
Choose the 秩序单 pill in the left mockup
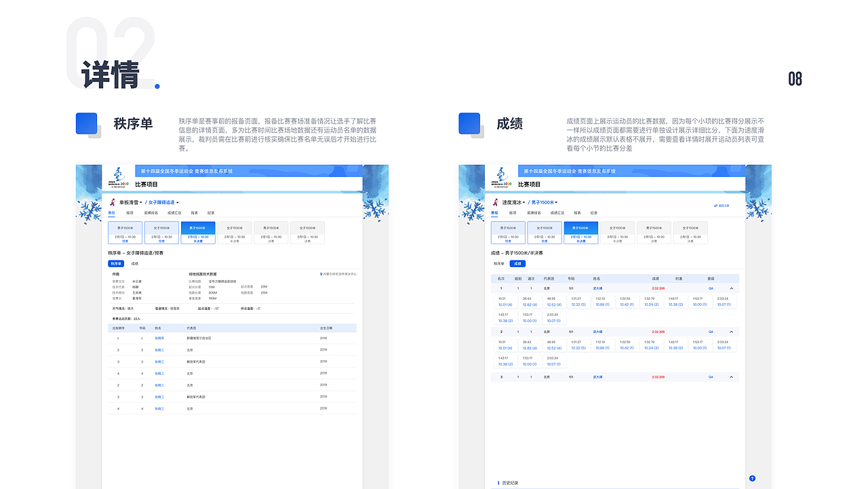[116, 263]
